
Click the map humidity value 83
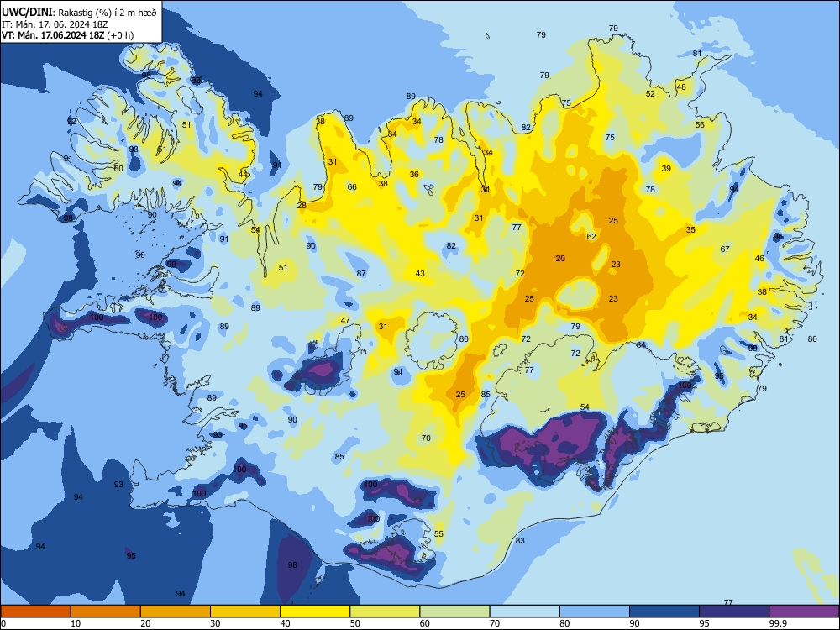coord(520,540)
